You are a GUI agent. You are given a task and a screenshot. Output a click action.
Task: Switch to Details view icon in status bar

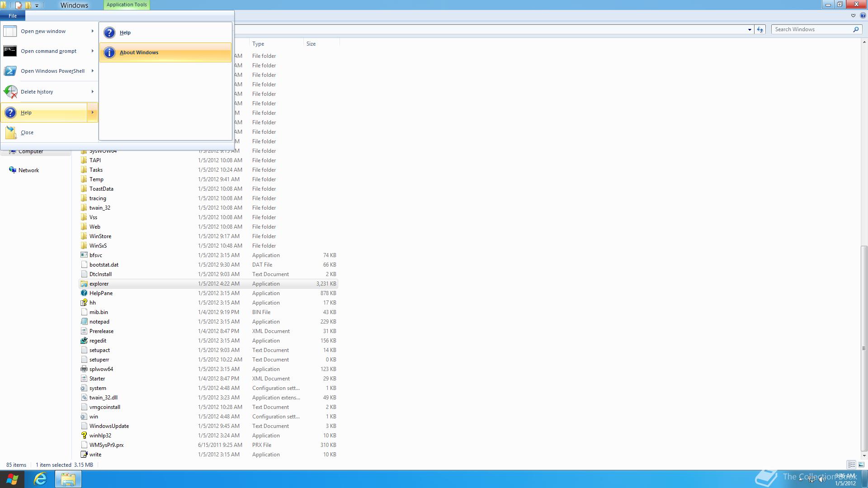tap(851, 465)
